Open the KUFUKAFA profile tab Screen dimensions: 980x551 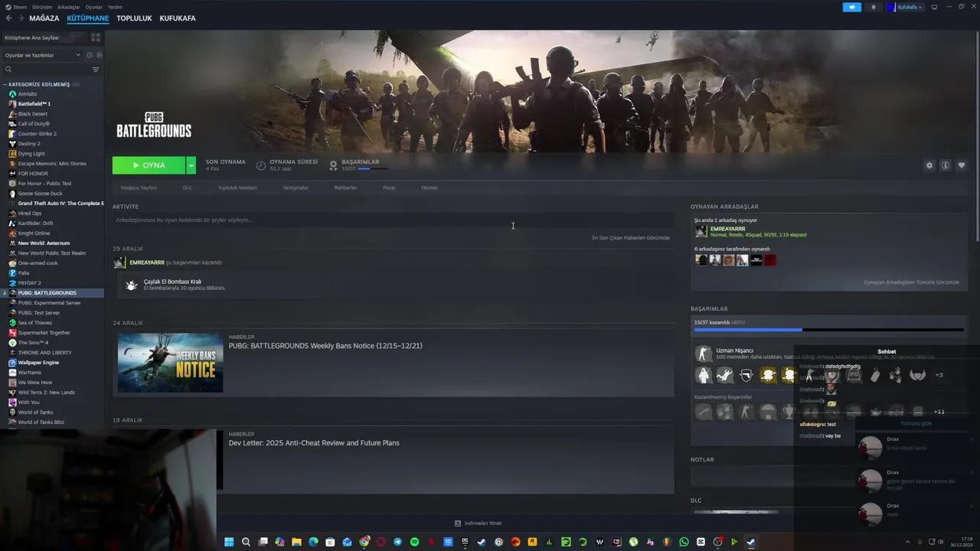point(178,18)
